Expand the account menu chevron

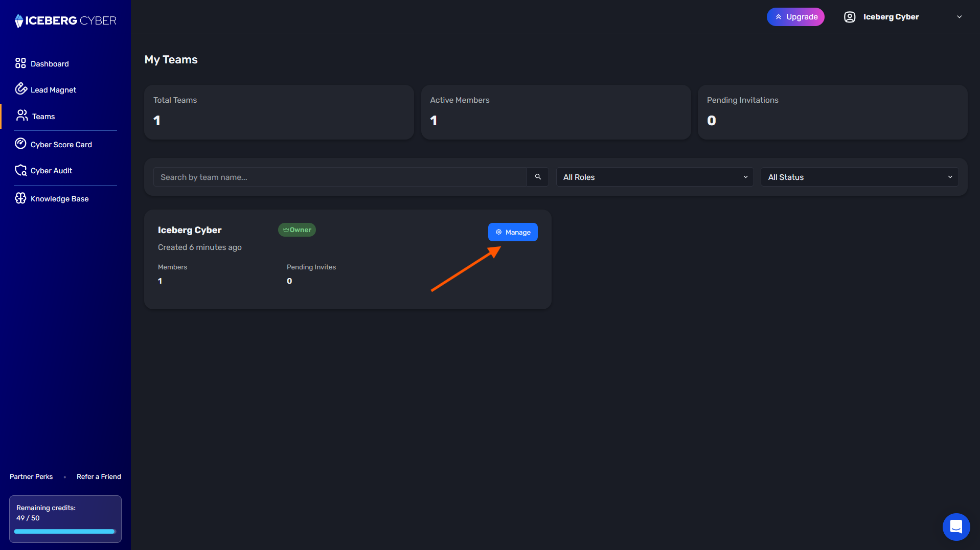tap(960, 17)
